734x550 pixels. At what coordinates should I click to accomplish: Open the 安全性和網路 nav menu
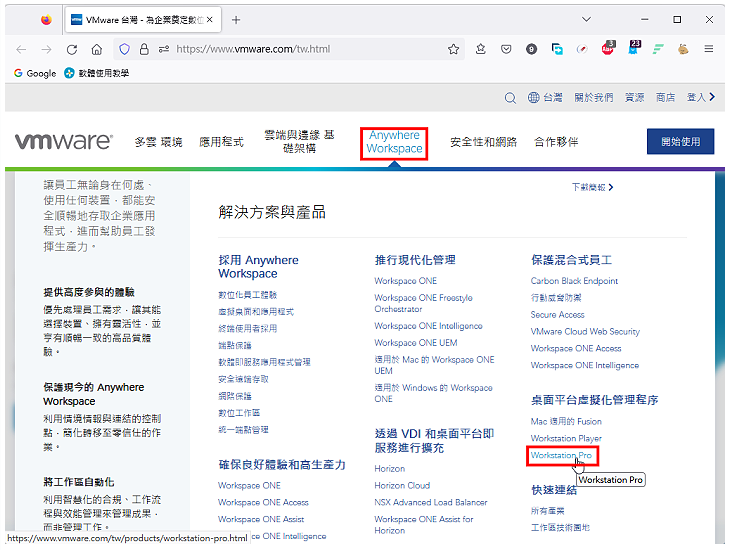pyautogui.click(x=484, y=142)
